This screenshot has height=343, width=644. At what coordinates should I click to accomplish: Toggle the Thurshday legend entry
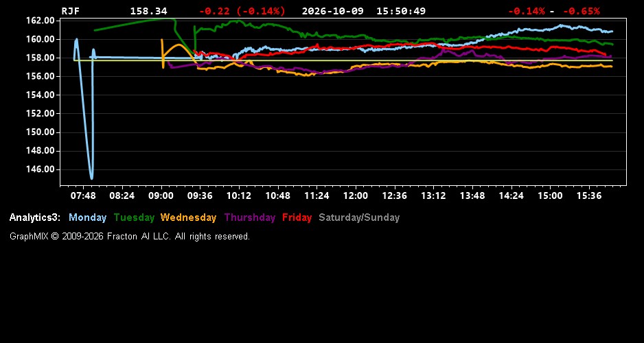pyautogui.click(x=250, y=217)
